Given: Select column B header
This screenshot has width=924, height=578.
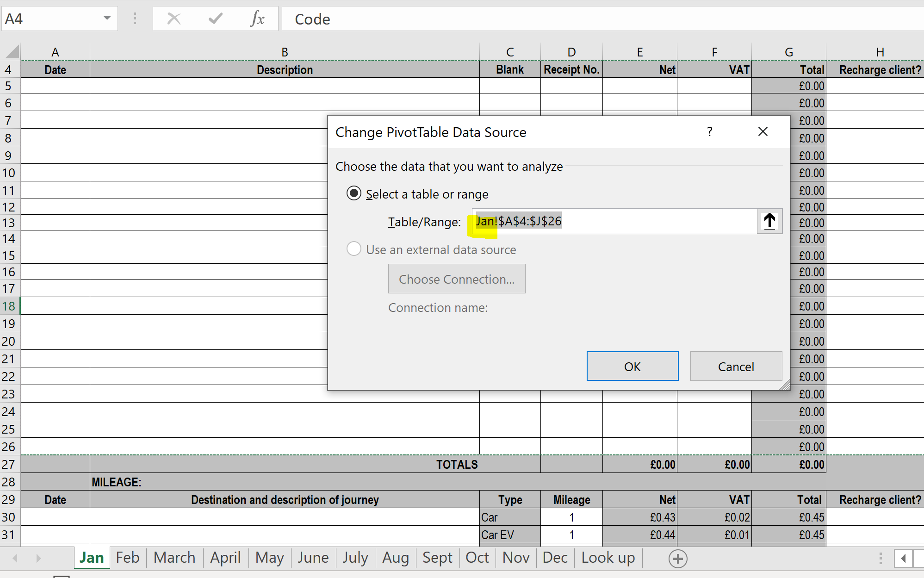Looking at the screenshot, I should [285, 52].
